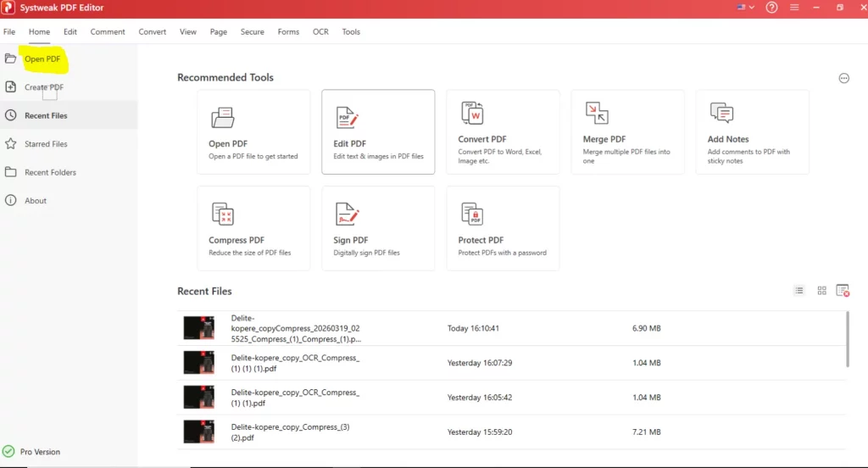
Task: Switch recent files to list view
Action: pyautogui.click(x=798, y=290)
